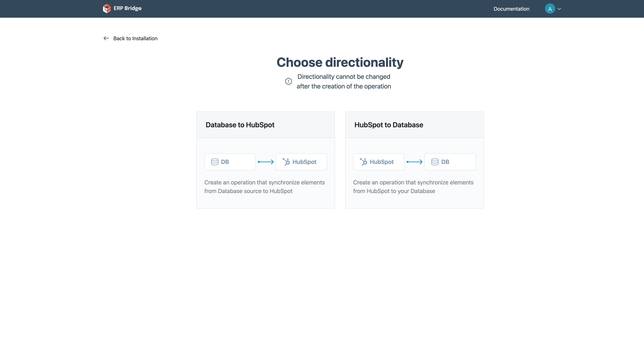Screen dimensions: 644x362
Task: Click the HubSpot to Database card title
Action: pos(388,125)
